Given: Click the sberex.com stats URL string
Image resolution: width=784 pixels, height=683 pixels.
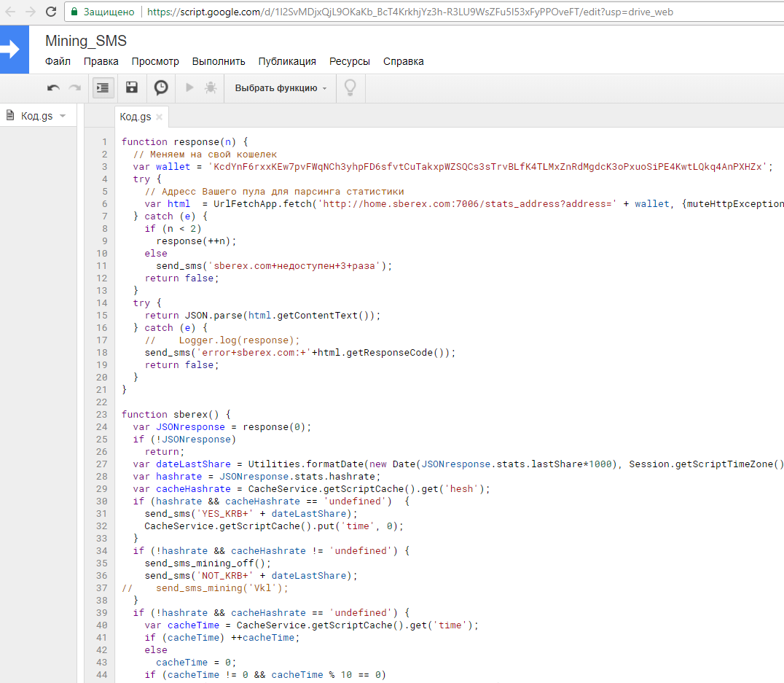Looking at the screenshot, I should [x=468, y=203].
